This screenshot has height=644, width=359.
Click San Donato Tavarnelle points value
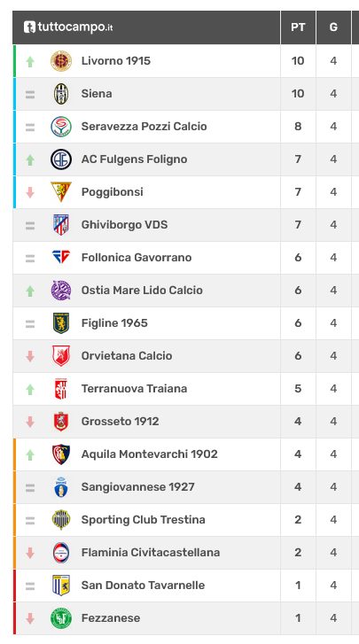[x=298, y=586]
